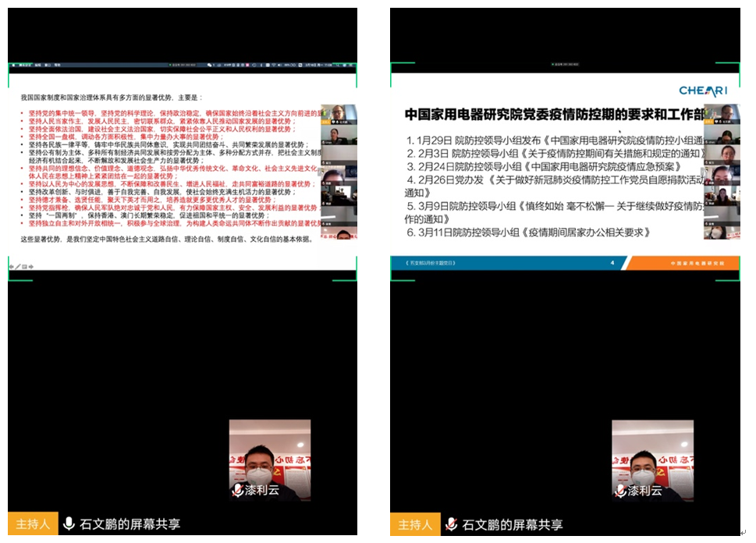Select the pen annotation tool under left slide
Viewport: 756px width, 543px height.
pyautogui.click(x=18, y=267)
